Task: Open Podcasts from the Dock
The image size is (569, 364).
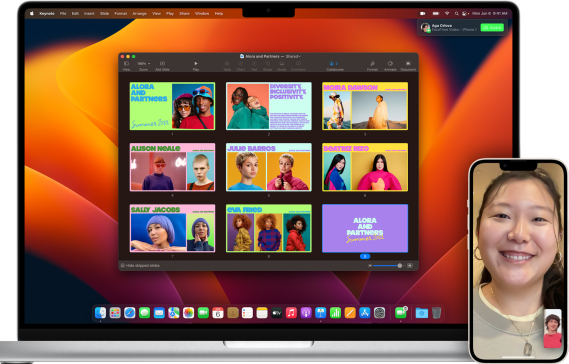Action: click(x=306, y=312)
